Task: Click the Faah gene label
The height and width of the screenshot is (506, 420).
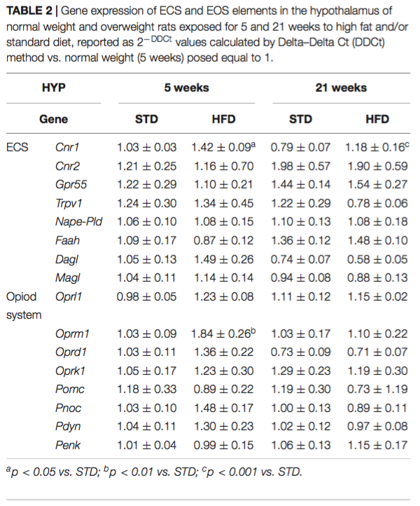Action: tap(67, 240)
